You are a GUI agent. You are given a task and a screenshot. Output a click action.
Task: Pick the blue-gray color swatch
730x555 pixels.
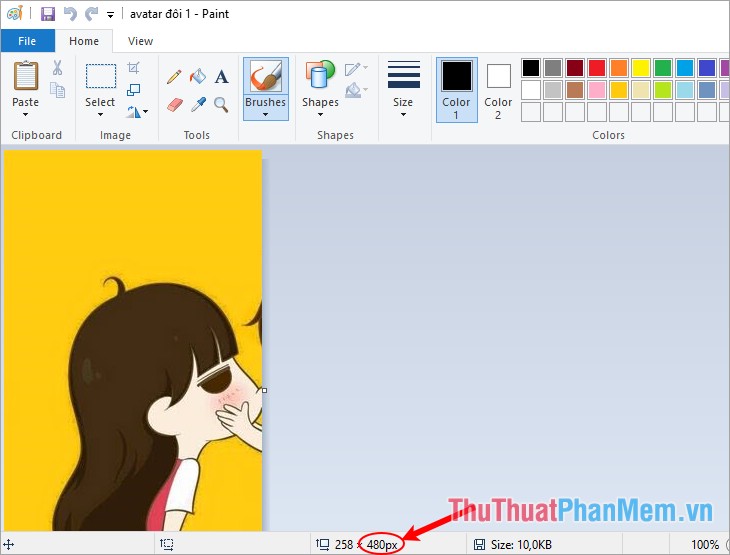707,90
